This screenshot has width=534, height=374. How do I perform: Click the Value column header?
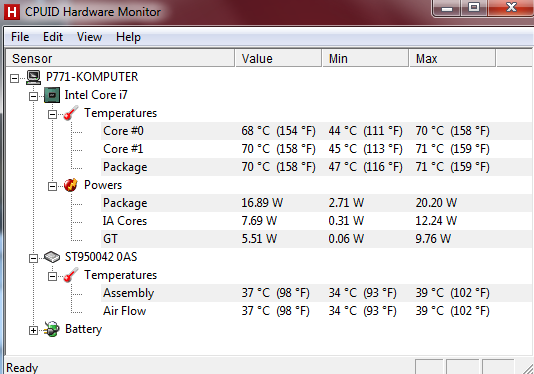pyautogui.click(x=279, y=59)
